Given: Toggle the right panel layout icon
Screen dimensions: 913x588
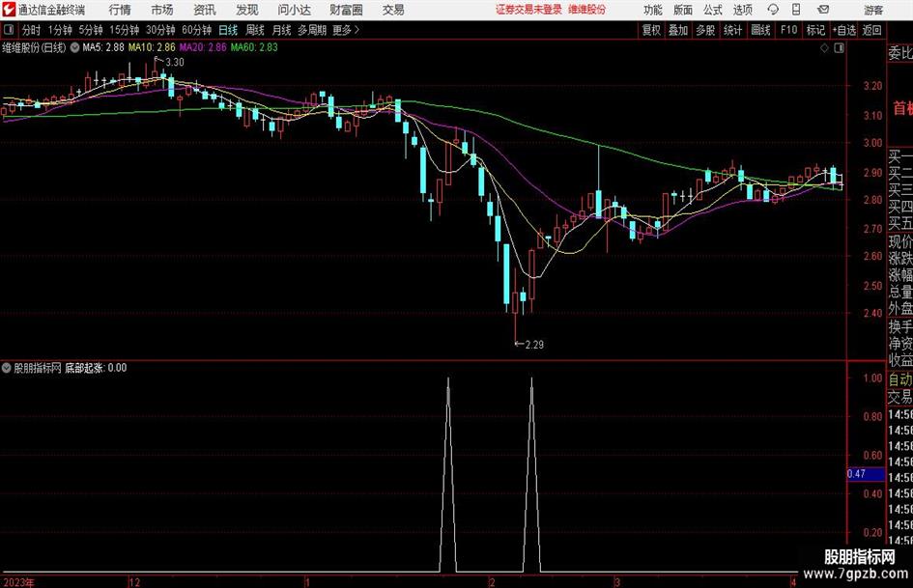Looking at the screenshot, I should (x=839, y=48).
